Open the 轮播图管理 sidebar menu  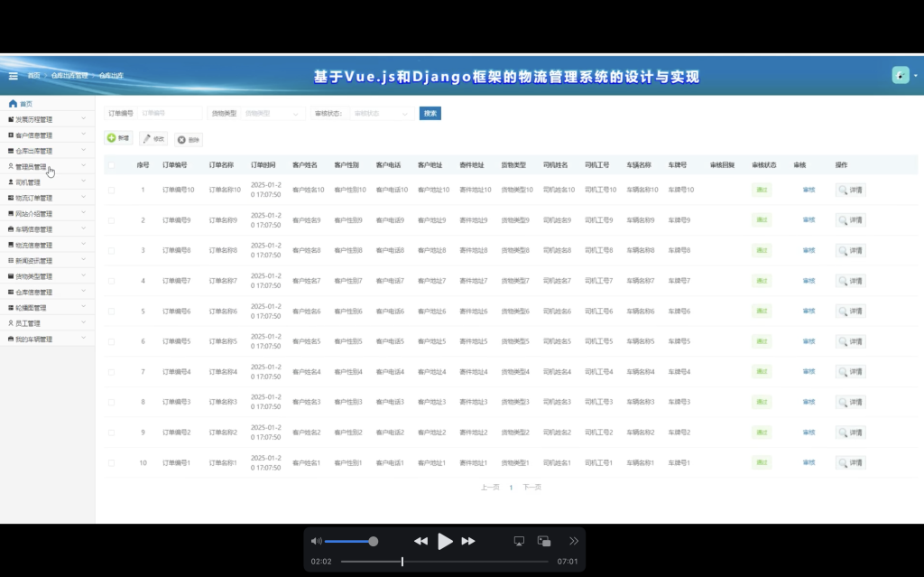click(47, 307)
